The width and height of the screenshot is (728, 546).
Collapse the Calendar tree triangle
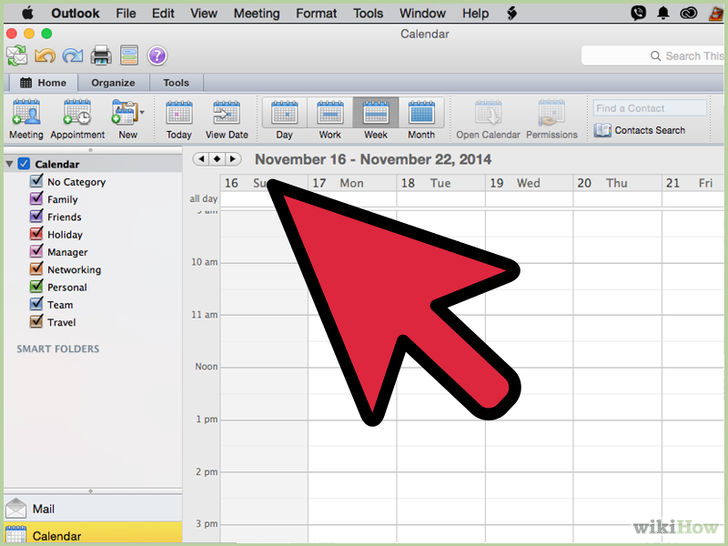pyautogui.click(x=9, y=164)
